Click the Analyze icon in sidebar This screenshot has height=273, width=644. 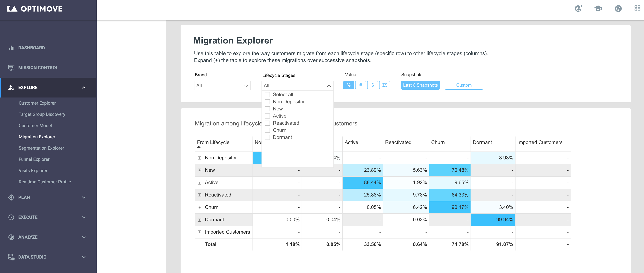[11, 237]
